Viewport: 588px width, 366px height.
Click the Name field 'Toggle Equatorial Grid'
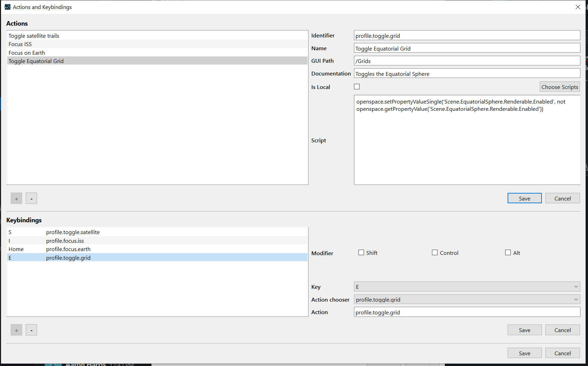[x=467, y=48]
